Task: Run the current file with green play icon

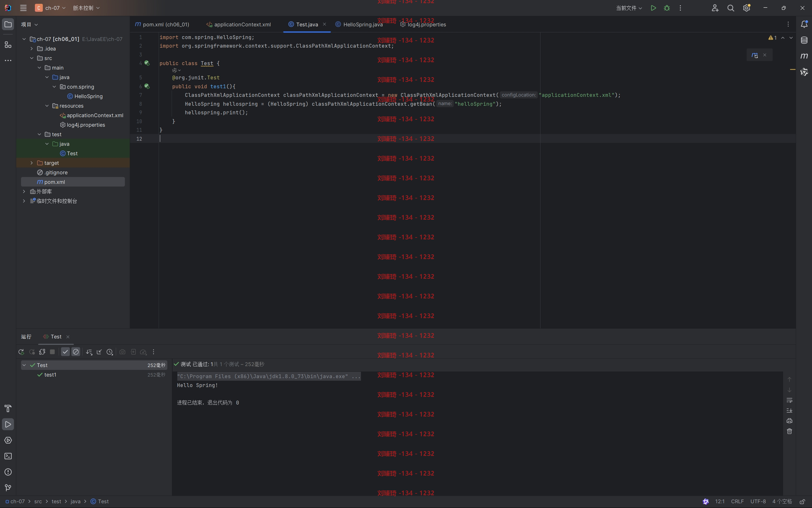Action: pos(653,8)
